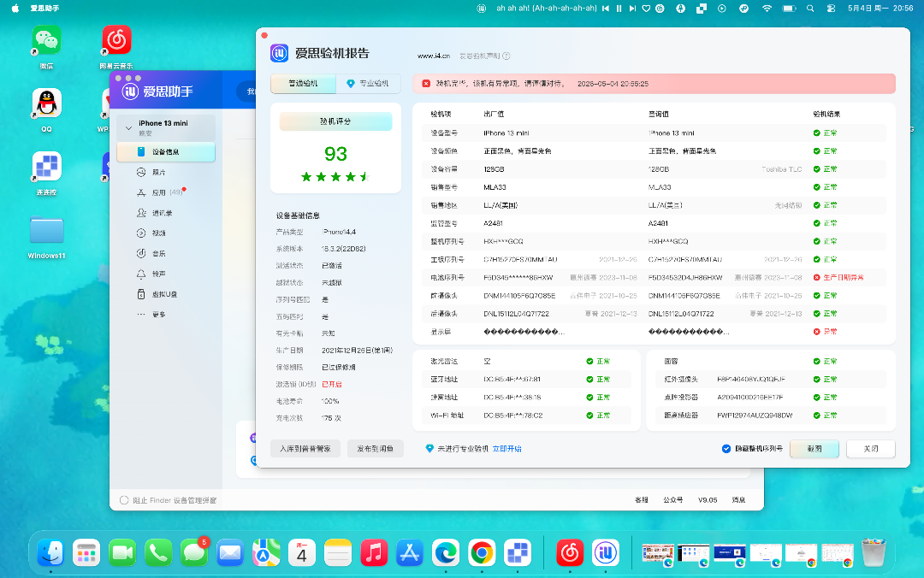The image size is (924, 578).
Task: Toggle the 隐藏整机序列号 checkbox
Action: point(726,448)
